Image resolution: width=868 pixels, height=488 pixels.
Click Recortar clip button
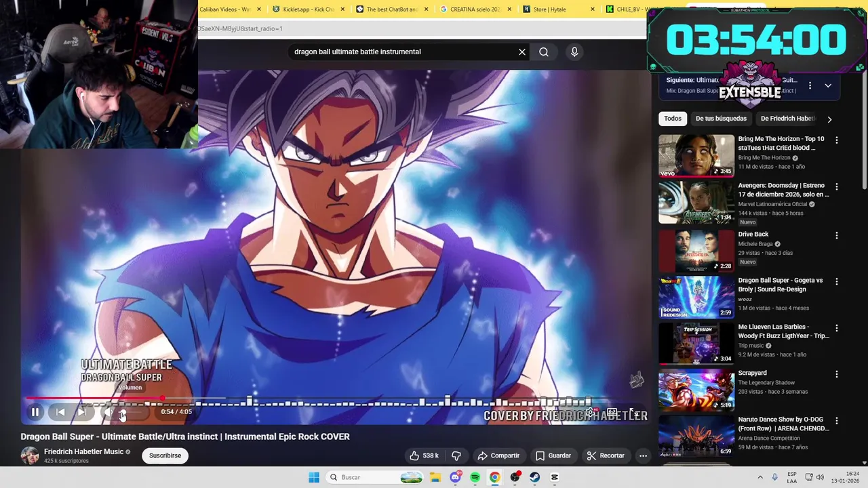pyautogui.click(x=606, y=455)
